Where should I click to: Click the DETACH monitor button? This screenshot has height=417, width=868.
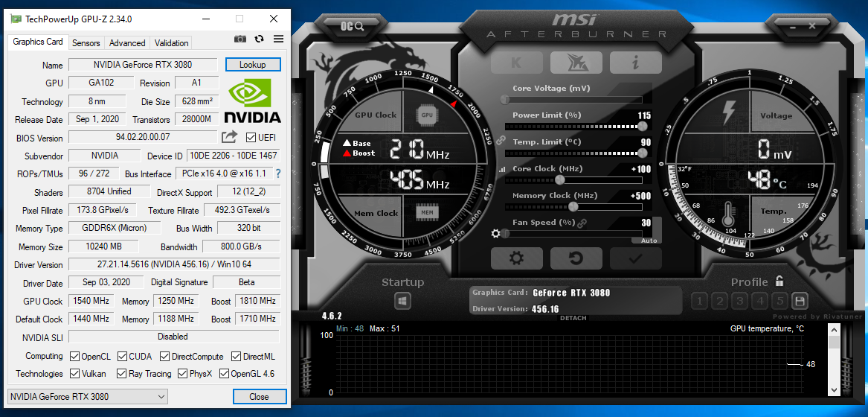coord(573,318)
